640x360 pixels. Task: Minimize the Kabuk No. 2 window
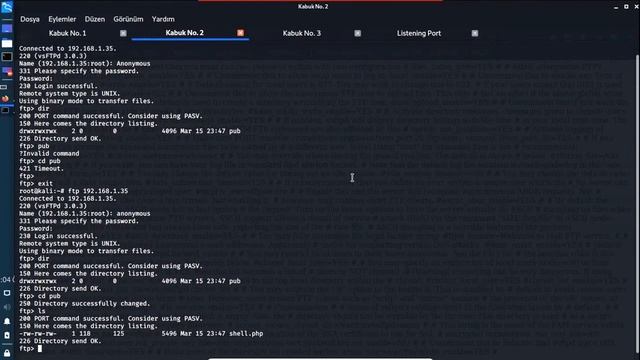[x=616, y=7]
